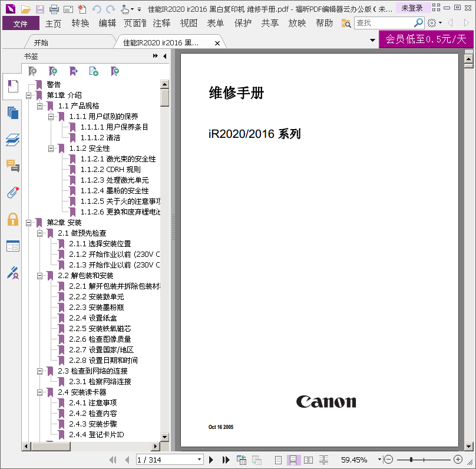Open the form fields panel icon
Viewport: 476px width, 469px height.
point(13,246)
